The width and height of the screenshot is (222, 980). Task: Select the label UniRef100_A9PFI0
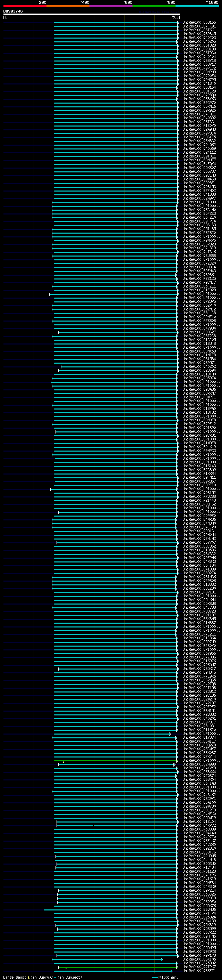[x=199, y=485]
